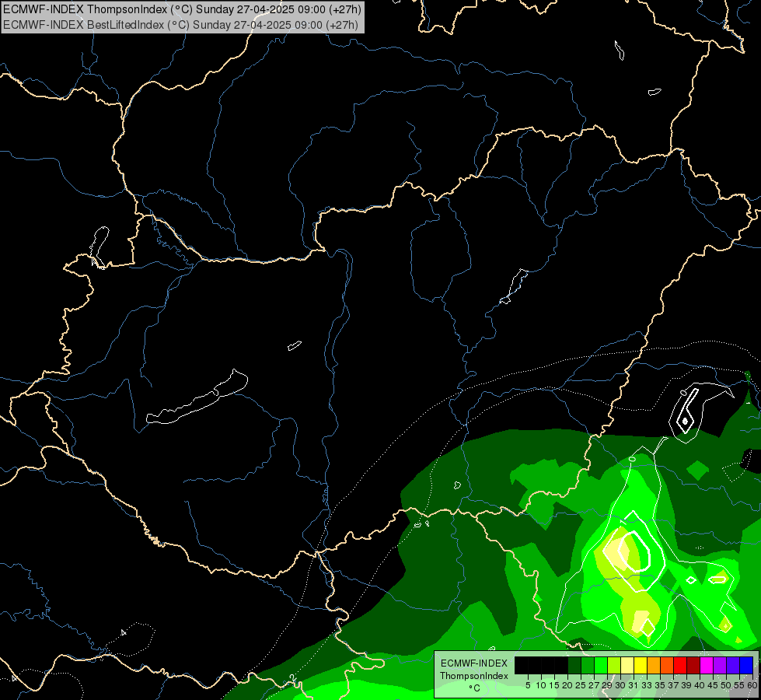This screenshot has width=761, height=700.
Task: Pick the medium green 25–27 legend swatch
Action: click(x=588, y=665)
